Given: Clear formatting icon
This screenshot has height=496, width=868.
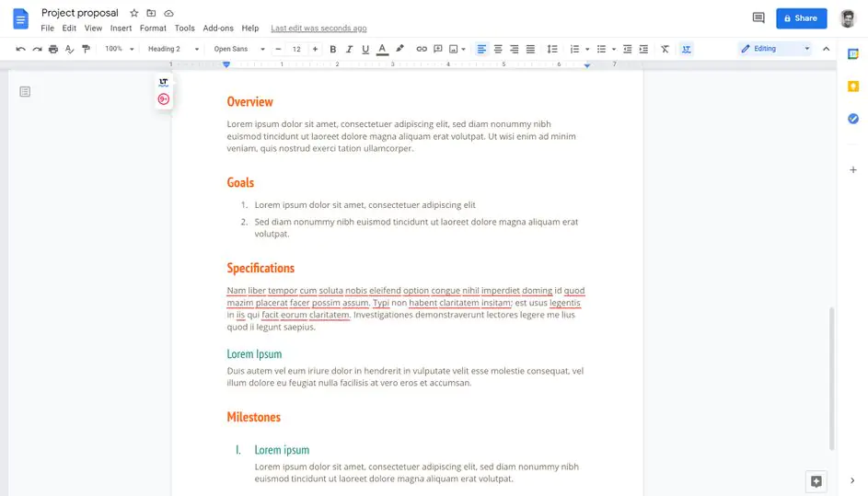Looking at the screenshot, I should click(x=665, y=50).
